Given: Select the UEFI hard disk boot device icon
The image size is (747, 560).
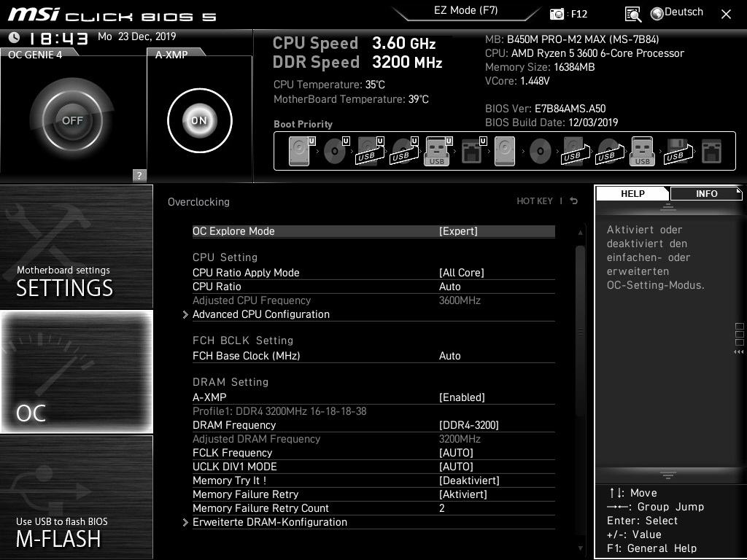Looking at the screenshot, I should (302, 151).
